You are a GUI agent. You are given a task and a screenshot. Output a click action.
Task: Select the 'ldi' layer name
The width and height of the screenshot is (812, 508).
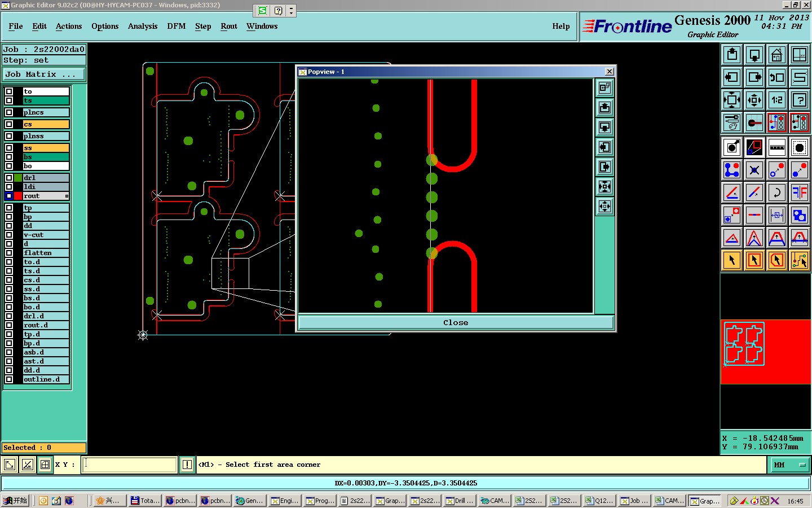pos(46,187)
